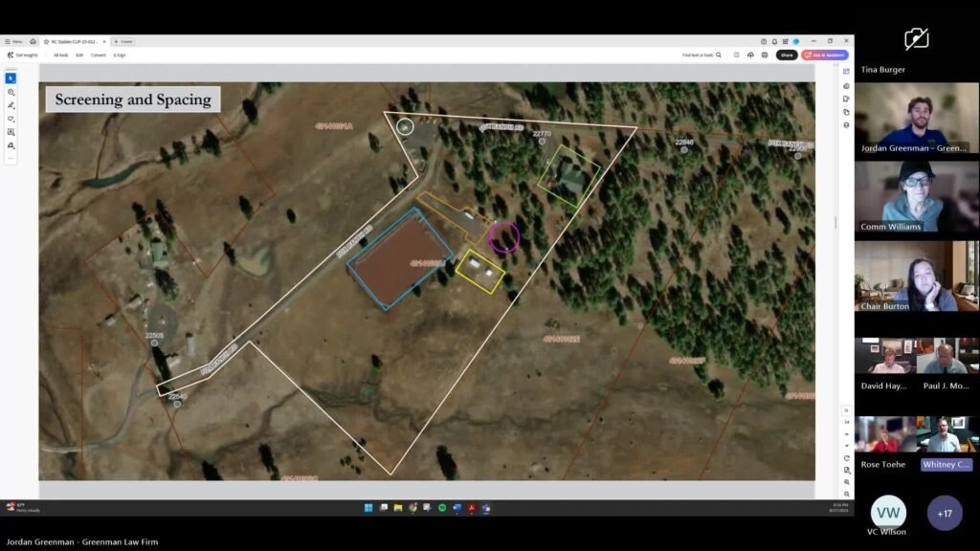Select the highlighter pen tool
Image resolution: width=980 pixels, height=551 pixels.
(11, 105)
